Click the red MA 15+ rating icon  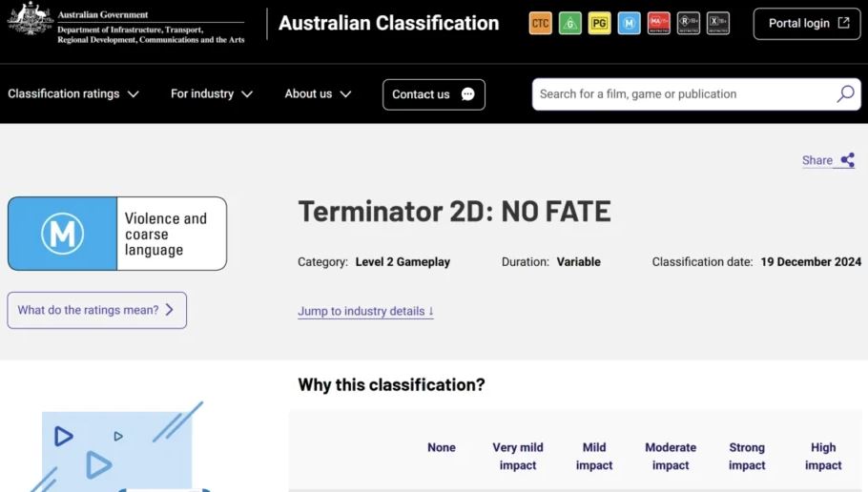659,23
